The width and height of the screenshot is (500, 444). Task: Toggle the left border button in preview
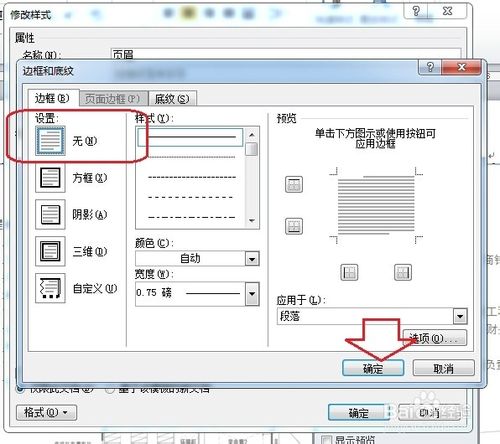[x=349, y=273]
